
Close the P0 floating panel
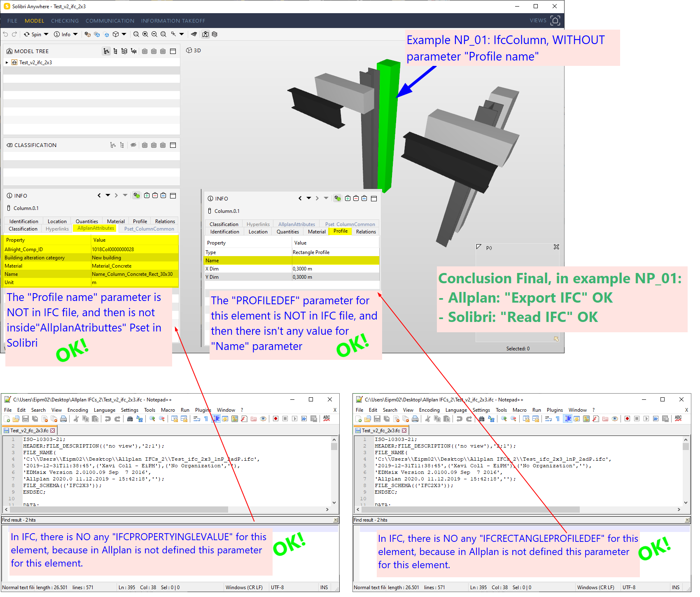[x=556, y=247]
